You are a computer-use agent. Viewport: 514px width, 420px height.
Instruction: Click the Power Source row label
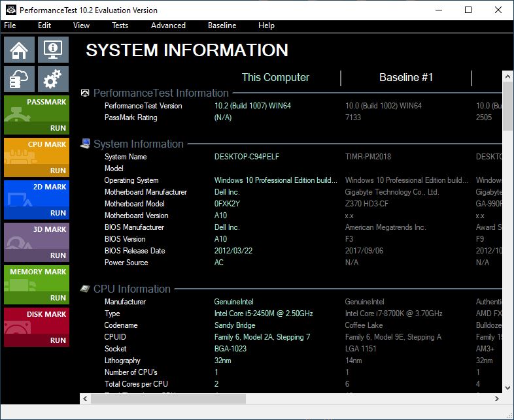(x=126, y=263)
